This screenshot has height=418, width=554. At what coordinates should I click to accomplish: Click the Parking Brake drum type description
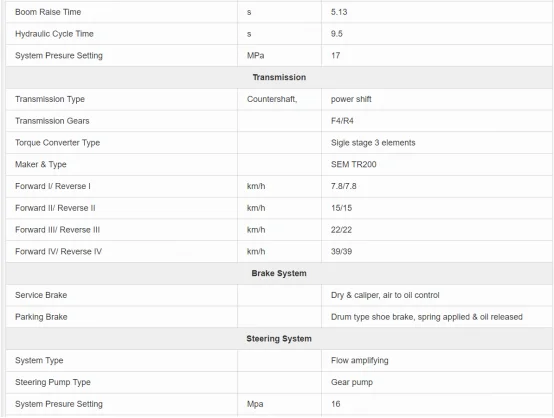pos(427,317)
